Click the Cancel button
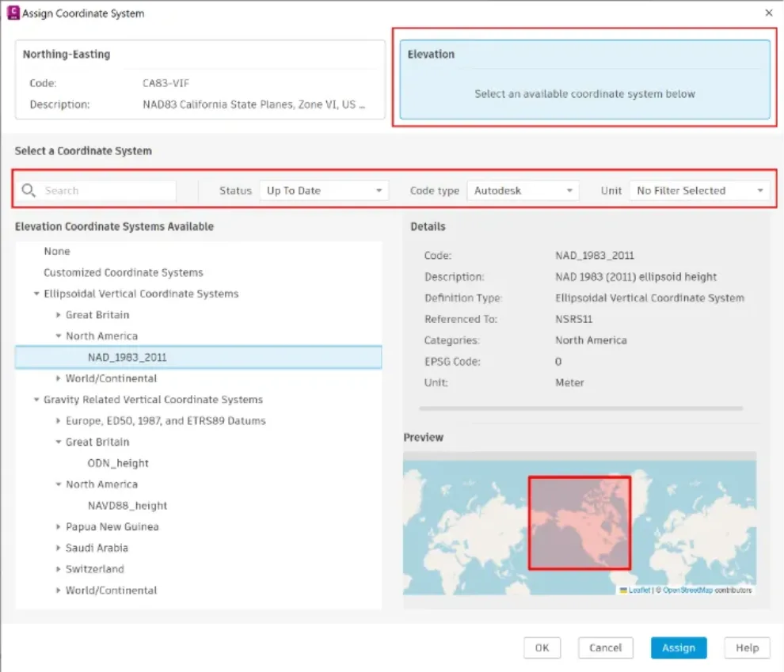The width and height of the screenshot is (784, 672). click(605, 647)
